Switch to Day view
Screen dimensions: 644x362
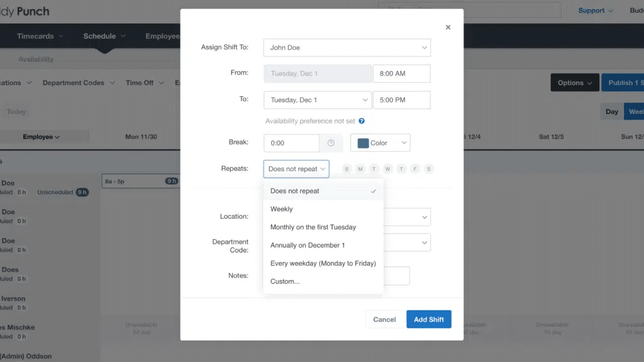click(x=611, y=111)
